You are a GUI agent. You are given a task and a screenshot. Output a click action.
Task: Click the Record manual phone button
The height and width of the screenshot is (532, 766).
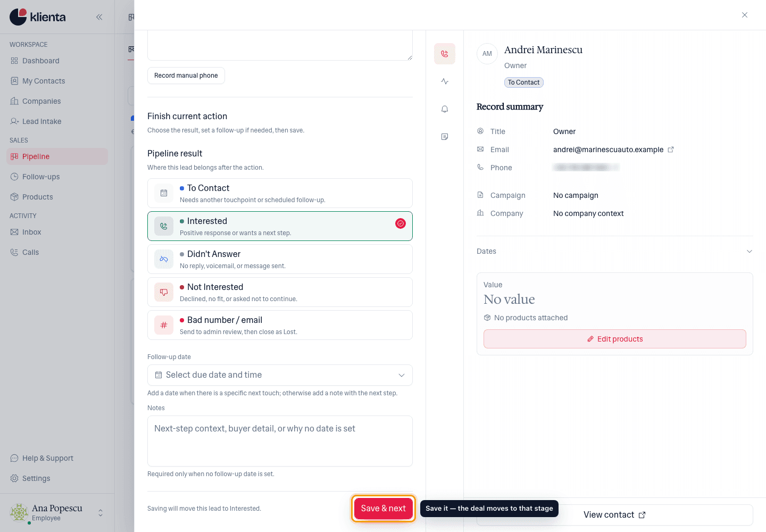tap(186, 76)
